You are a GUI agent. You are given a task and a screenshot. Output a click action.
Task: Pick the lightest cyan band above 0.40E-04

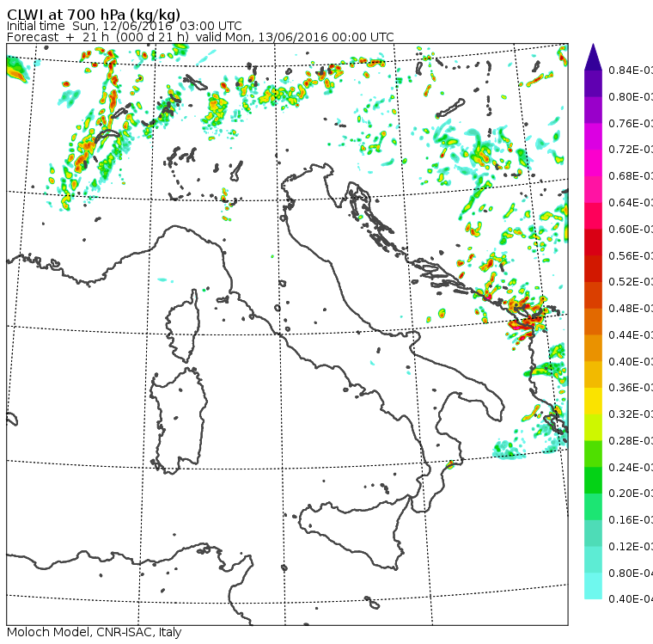[593, 586]
